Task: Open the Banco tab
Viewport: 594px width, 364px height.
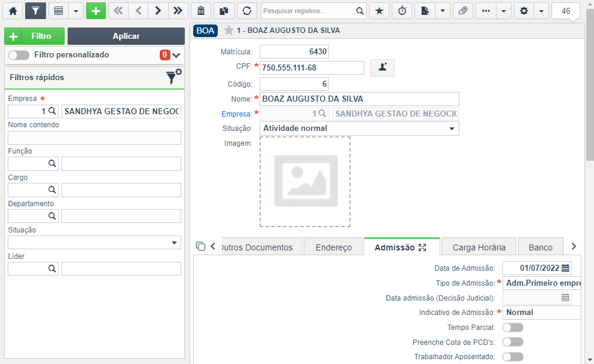Action: pos(541,247)
